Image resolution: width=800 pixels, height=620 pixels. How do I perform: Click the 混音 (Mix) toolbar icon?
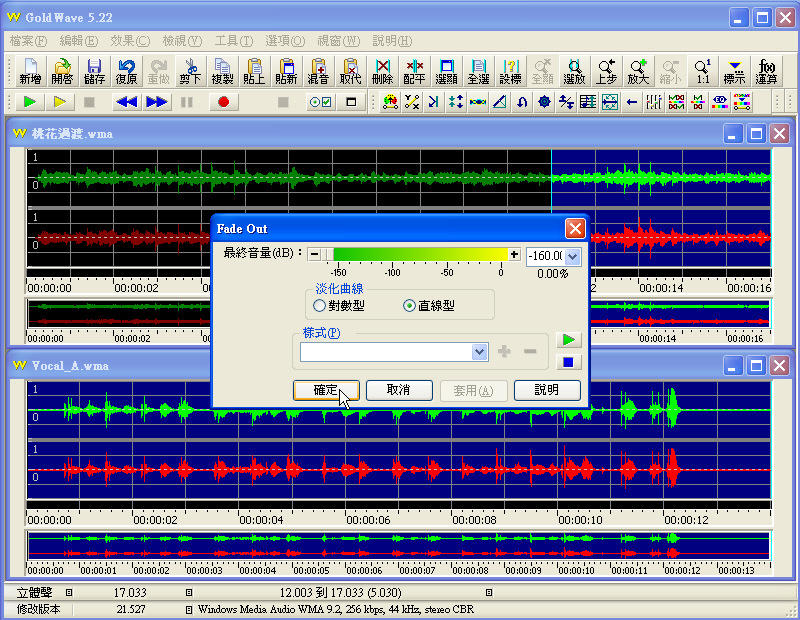tap(318, 71)
